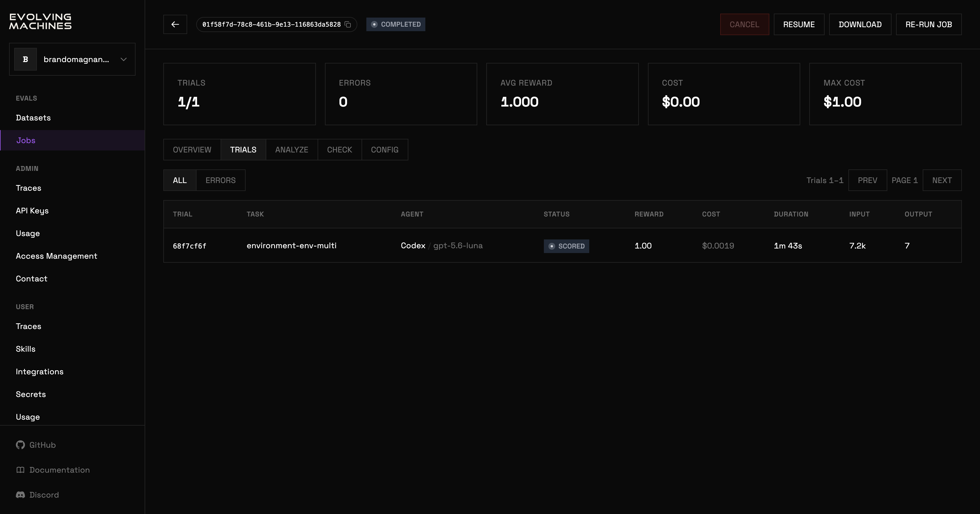
Task: Click the COMPLETED status badge
Action: pyautogui.click(x=396, y=24)
